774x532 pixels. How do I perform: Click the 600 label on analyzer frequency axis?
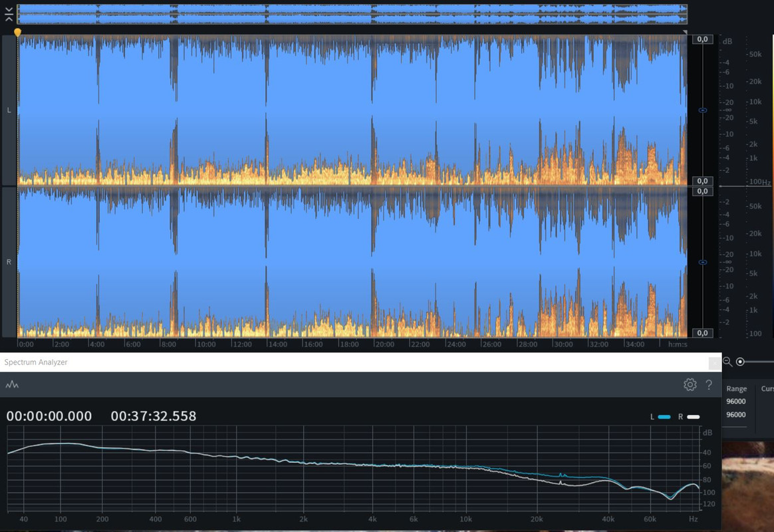(x=190, y=519)
